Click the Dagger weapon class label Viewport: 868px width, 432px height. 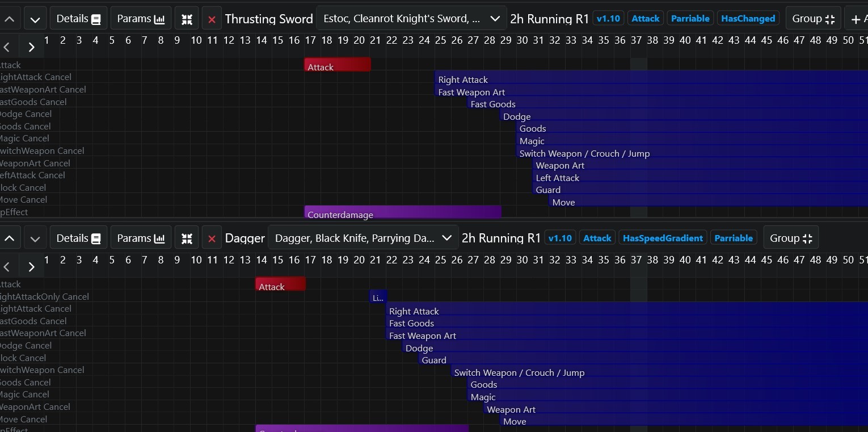(x=245, y=238)
